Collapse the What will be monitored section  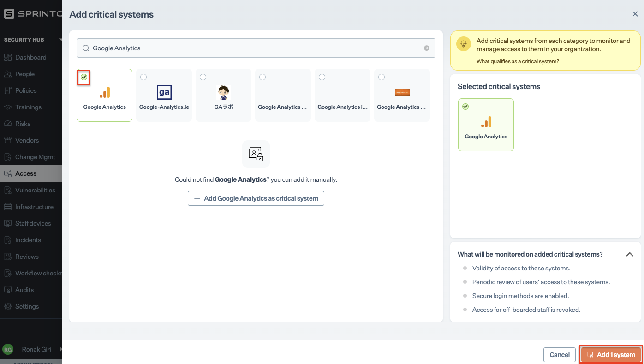(x=629, y=254)
